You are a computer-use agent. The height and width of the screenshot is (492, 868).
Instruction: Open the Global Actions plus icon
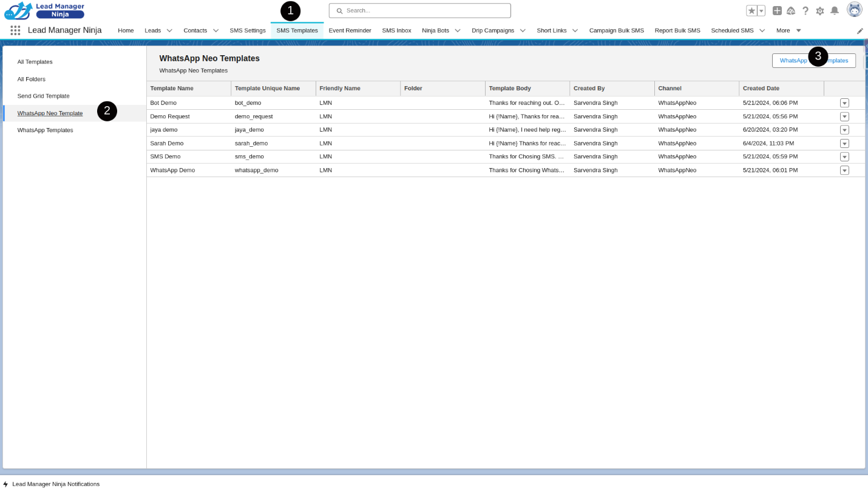click(x=777, y=10)
